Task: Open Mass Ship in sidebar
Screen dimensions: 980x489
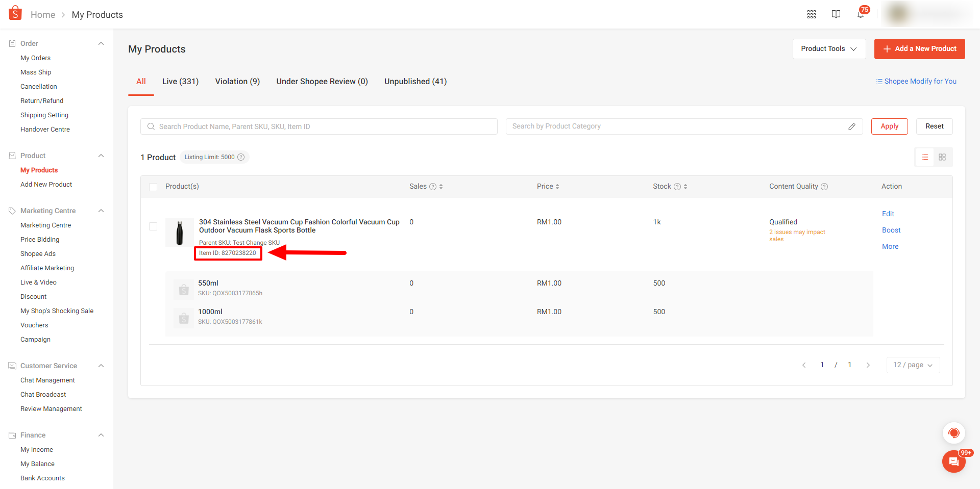Action: [36, 72]
